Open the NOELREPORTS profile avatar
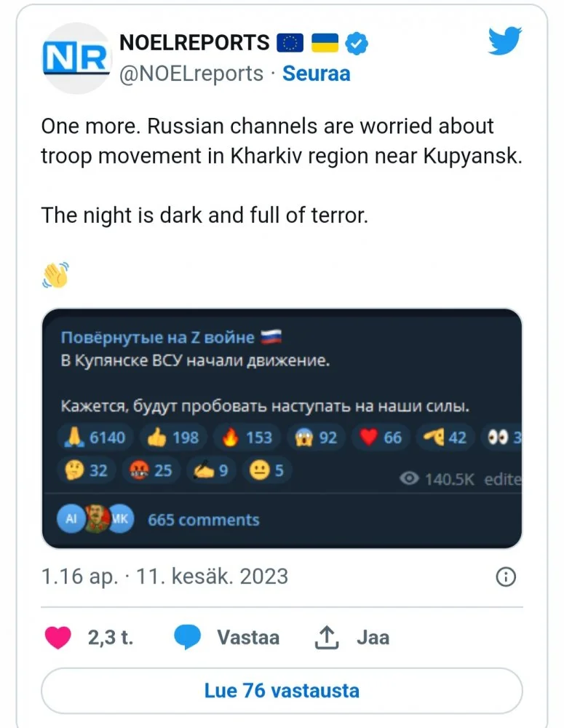The height and width of the screenshot is (728, 564). (x=76, y=58)
